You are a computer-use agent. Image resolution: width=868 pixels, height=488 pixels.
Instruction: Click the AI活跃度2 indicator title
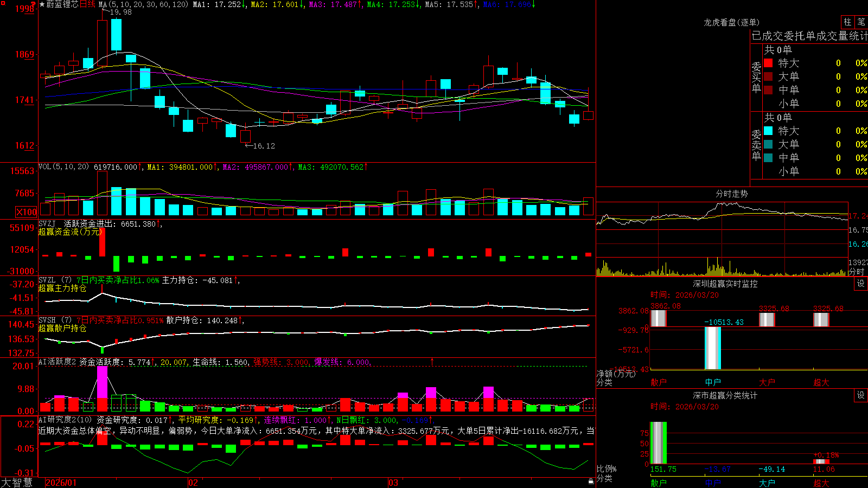[x=58, y=362]
